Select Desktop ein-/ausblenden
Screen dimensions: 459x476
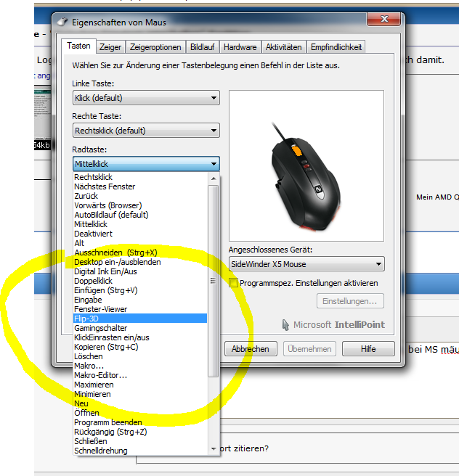(x=140, y=262)
